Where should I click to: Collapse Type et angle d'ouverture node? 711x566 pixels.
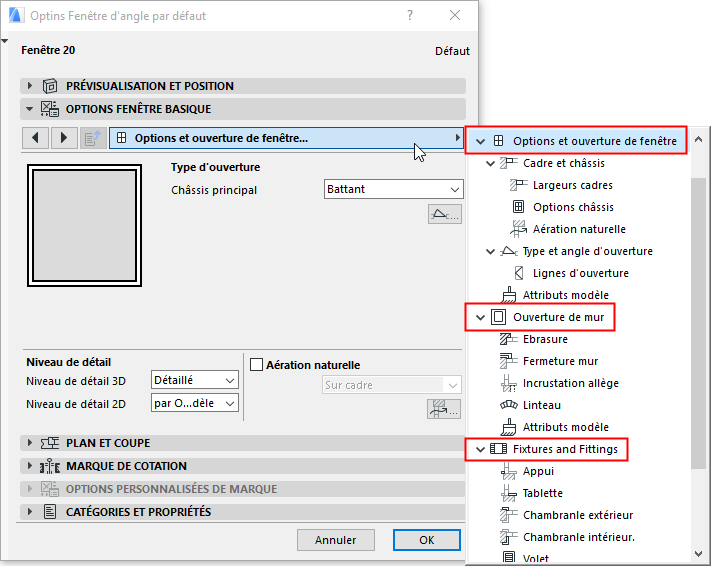click(x=490, y=251)
